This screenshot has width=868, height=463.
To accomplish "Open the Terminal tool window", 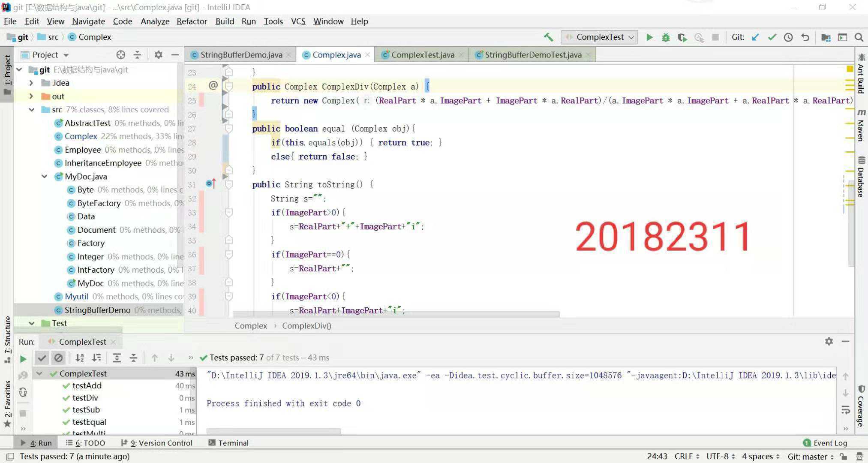I will click(x=228, y=443).
